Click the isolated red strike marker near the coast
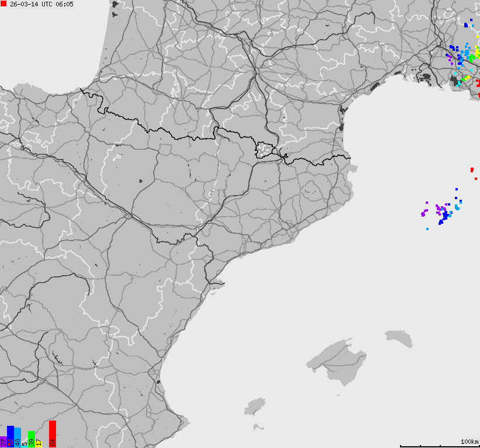Image resolution: width=480 pixels, height=448 pixels. pyautogui.click(x=471, y=169)
